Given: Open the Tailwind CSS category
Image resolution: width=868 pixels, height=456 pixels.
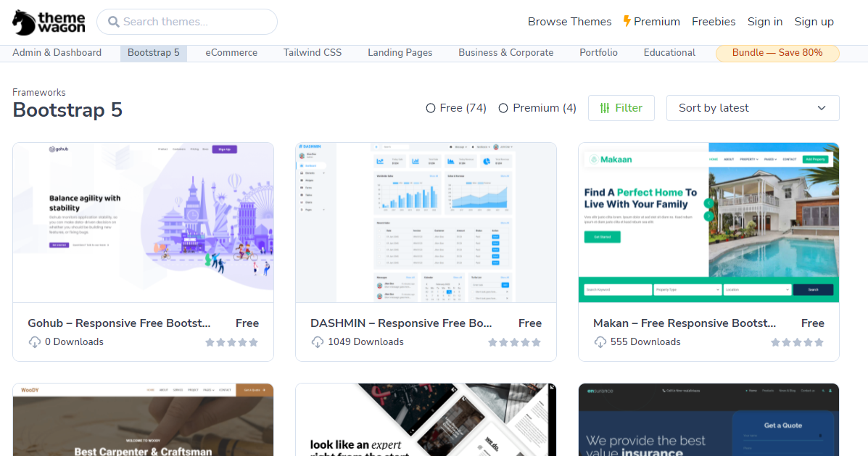Looking at the screenshot, I should click(313, 53).
